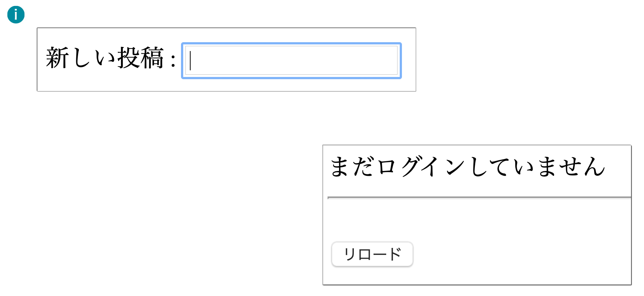Click the horizontal divider in login panel
Viewport: 644px width, 296px height.
click(479, 198)
